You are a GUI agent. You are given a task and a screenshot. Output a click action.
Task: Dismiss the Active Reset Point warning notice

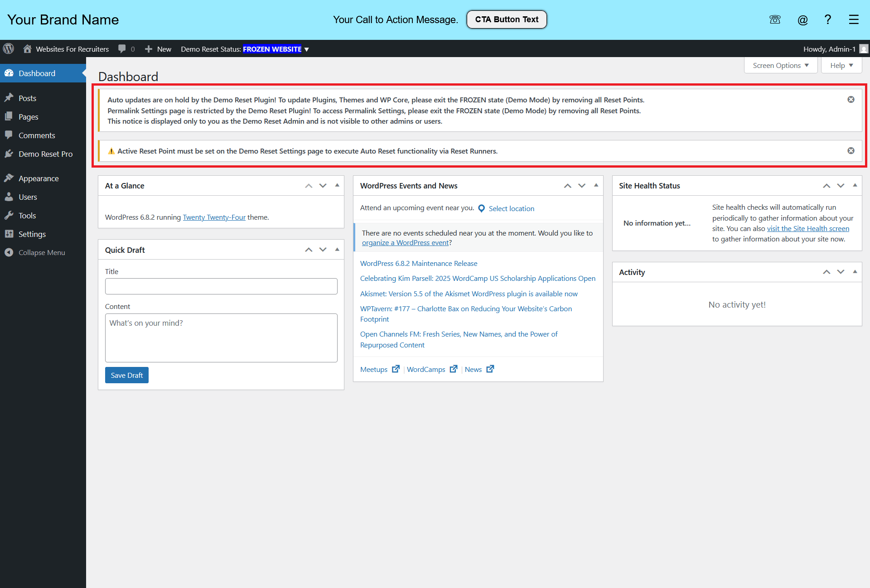(851, 151)
